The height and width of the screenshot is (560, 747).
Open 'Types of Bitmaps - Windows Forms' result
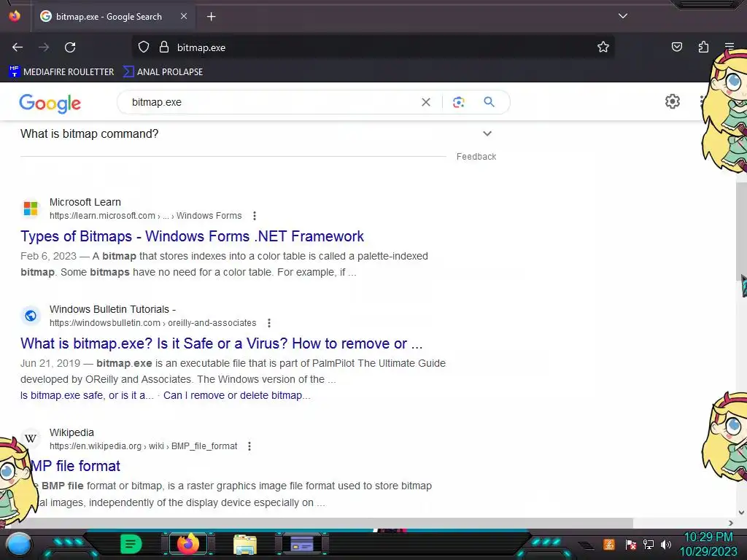pos(192,236)
